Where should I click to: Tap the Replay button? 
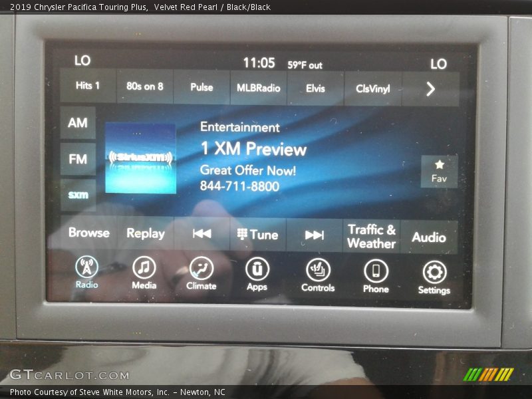pyautogui.click(x=146, y=233)
